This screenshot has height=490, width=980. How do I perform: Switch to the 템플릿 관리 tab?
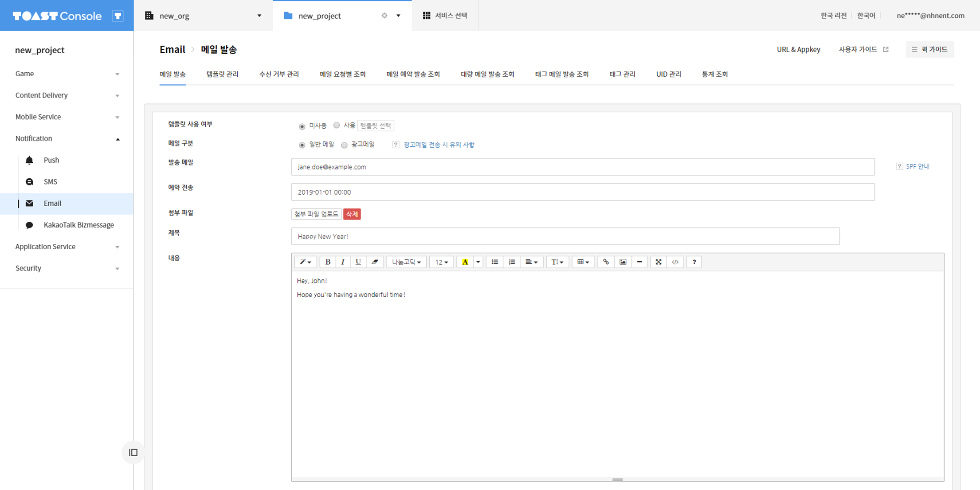[222, 74]
